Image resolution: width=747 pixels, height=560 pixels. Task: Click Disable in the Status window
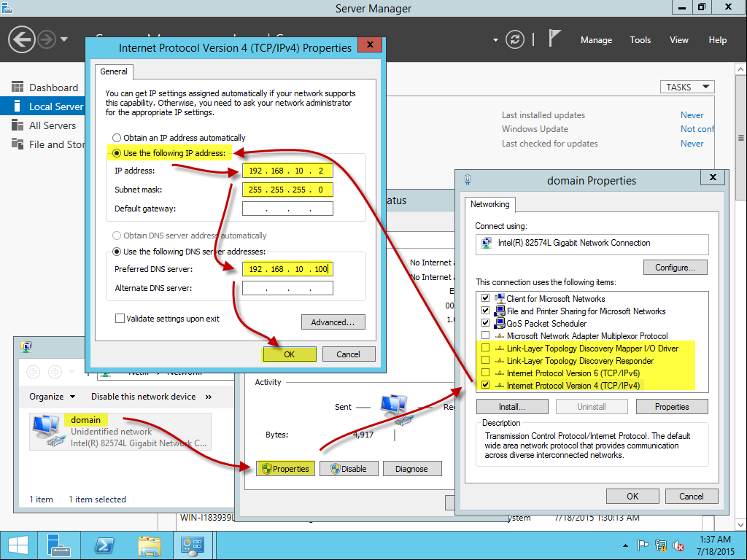coord(349,469)
